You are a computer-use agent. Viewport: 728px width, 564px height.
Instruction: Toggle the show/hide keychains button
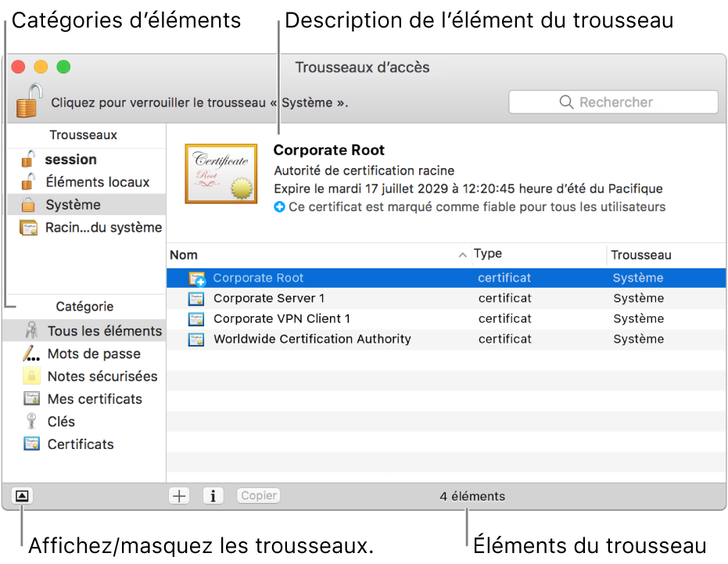[x=22, y=496]
